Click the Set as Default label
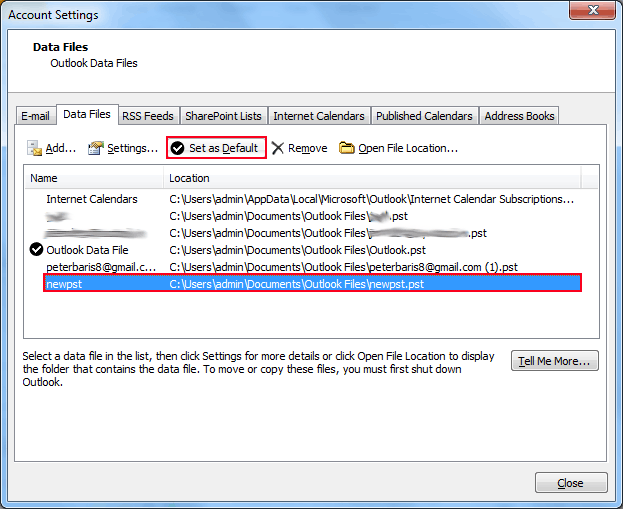623x509 pixels. click(223, 148)
